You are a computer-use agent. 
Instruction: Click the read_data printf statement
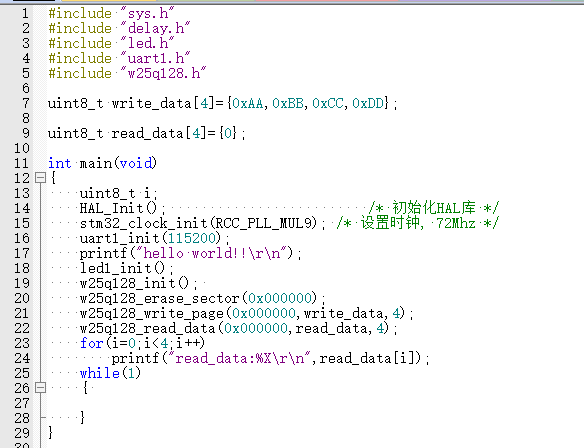pyautogui.click(x=270, y=358)
